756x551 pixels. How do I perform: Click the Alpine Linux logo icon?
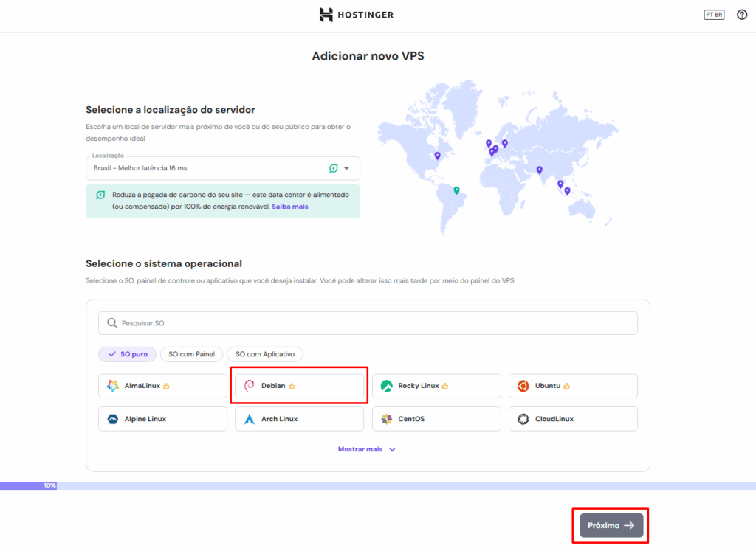[x=113, y=419]
